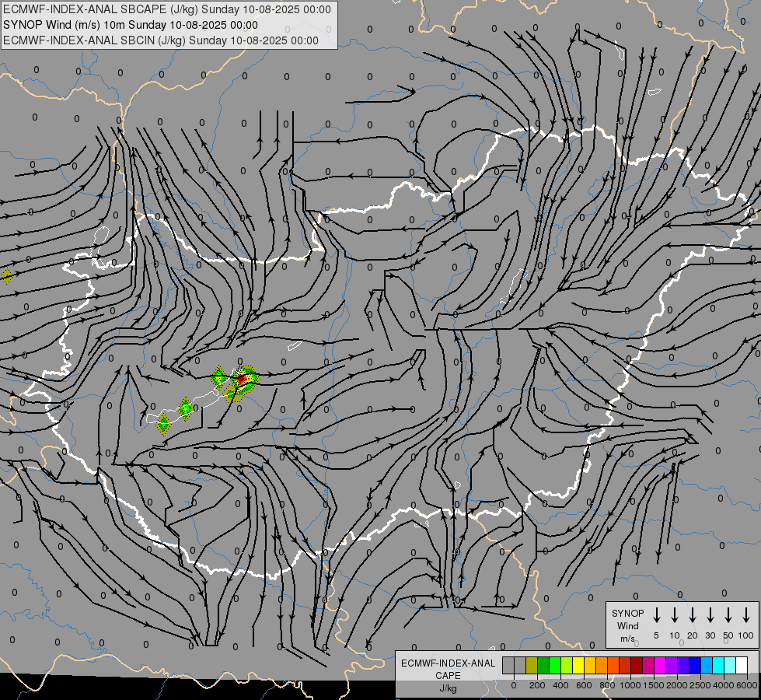Screen dimensions: 761x700
Task: Pick the yellow-green swatch right of 400
Action: click(567, 665)
